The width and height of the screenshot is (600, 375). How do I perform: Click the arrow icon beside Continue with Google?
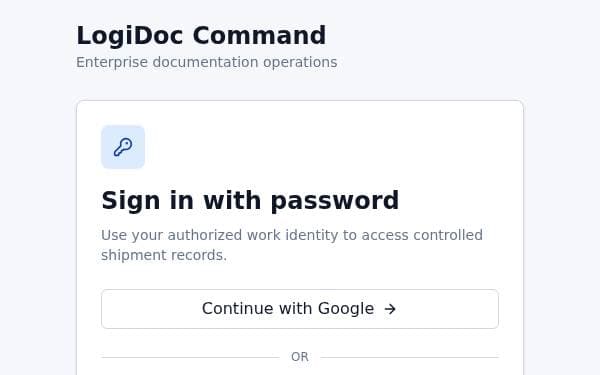tap(390, 309)
